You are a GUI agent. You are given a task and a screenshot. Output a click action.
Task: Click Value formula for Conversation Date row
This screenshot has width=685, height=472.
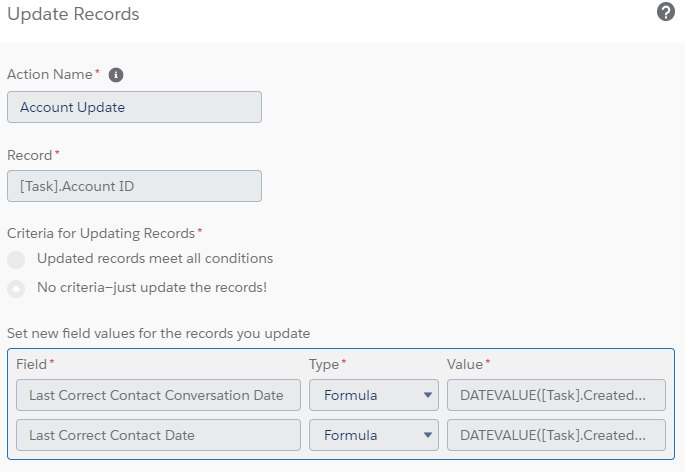556,395
